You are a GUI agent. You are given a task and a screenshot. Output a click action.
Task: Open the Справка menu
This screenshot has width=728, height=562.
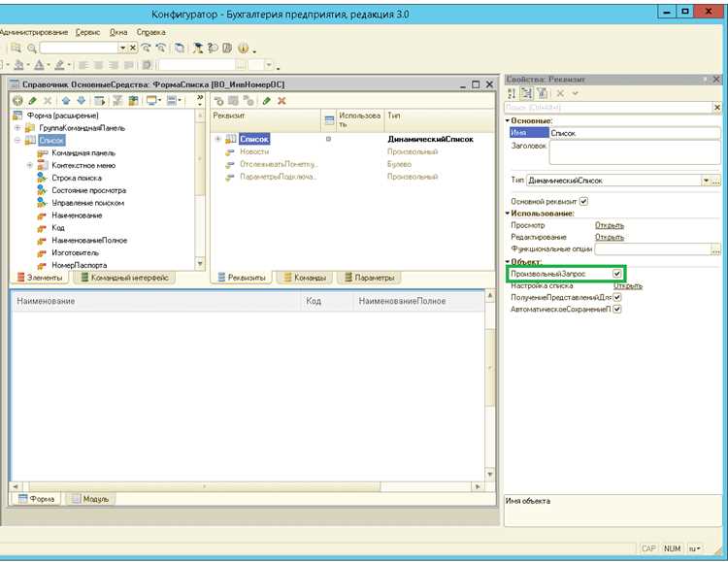(150, 32)
